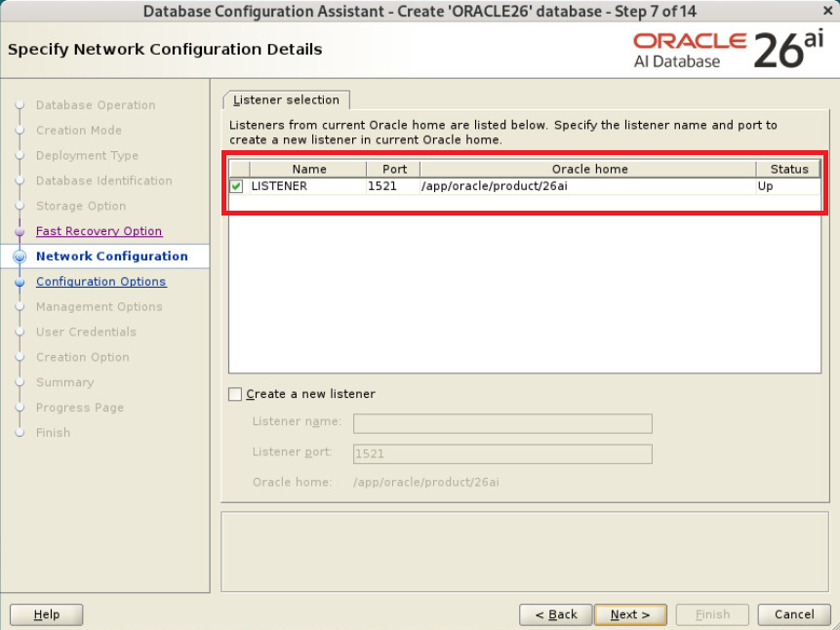The height and width of the screenshot is (630, 840).
Task: Select the LISTENER name cell
Action: [308, 186]
